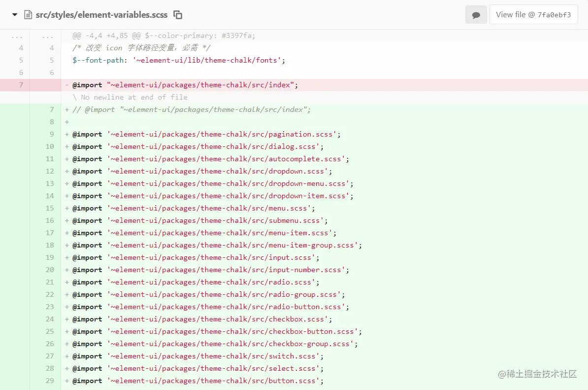Click new line number 10 for dialog.scss
588x390 pixels.
coord(50,146)
